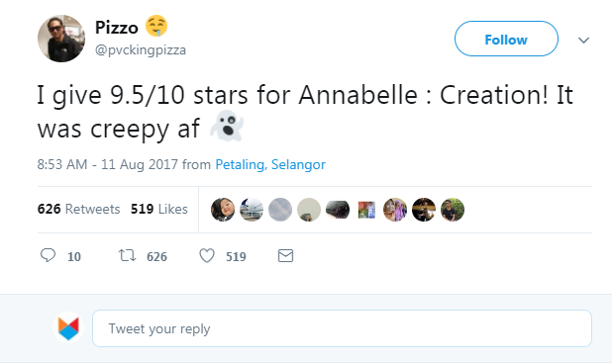View the list of 626 Retweets
Screen dimensions: 612x364
click(78, 209)
